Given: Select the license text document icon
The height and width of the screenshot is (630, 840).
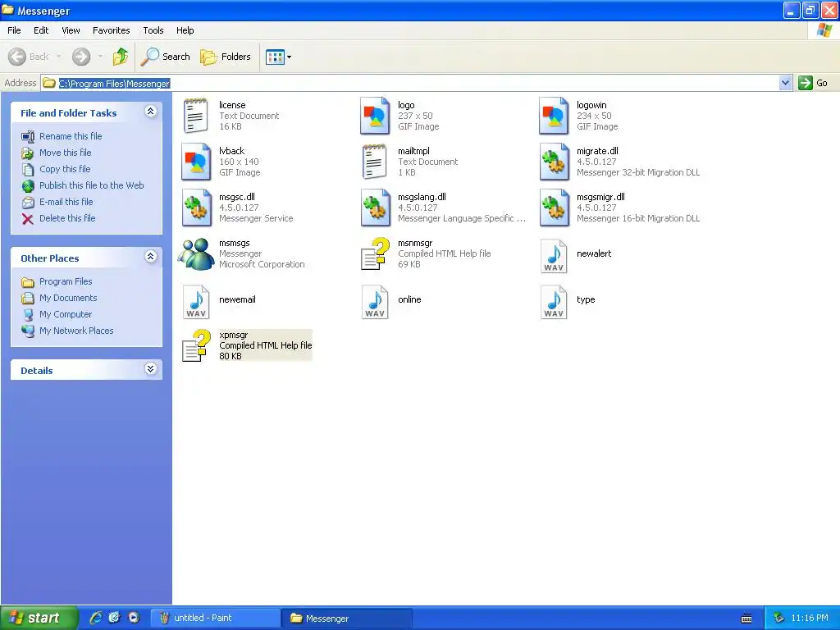Looking at the screenshot, I should (195, 116).
